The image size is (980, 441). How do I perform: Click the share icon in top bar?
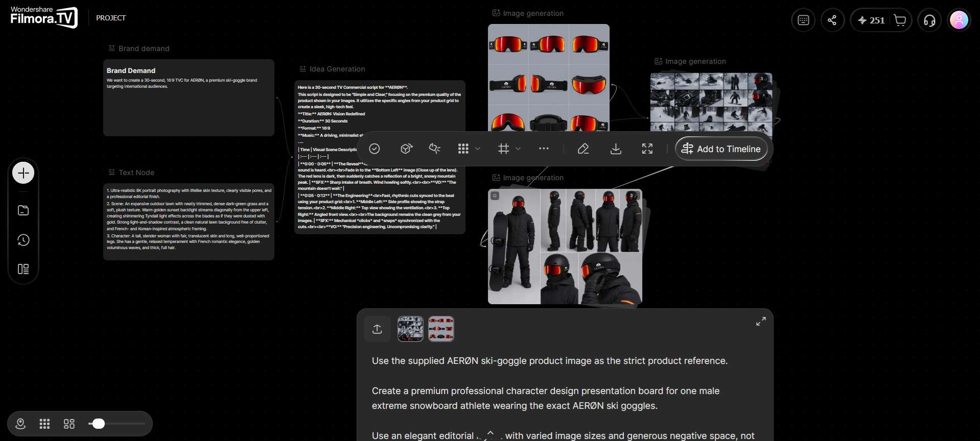[x=832, y=20]
